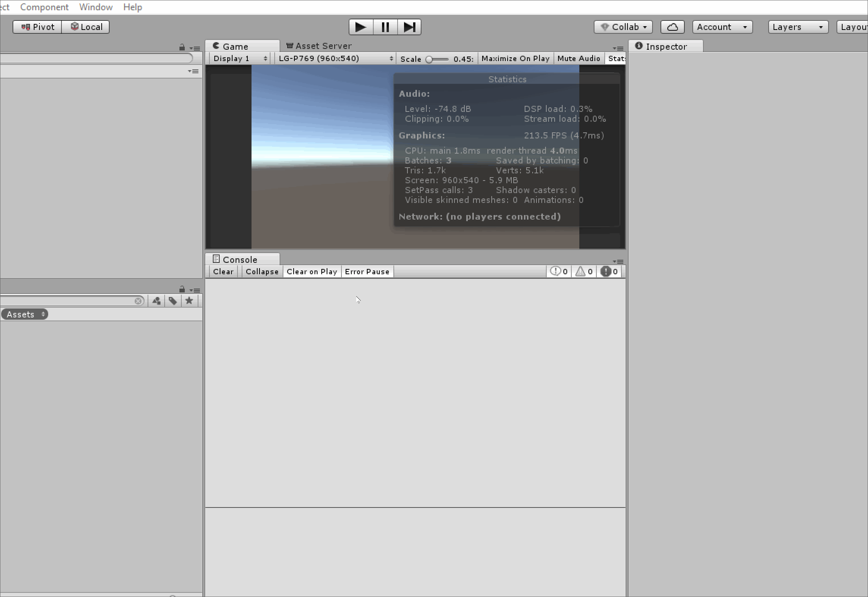Open the LG-P769 resolution dropdown
868x597 pixels.
(335, 59)
